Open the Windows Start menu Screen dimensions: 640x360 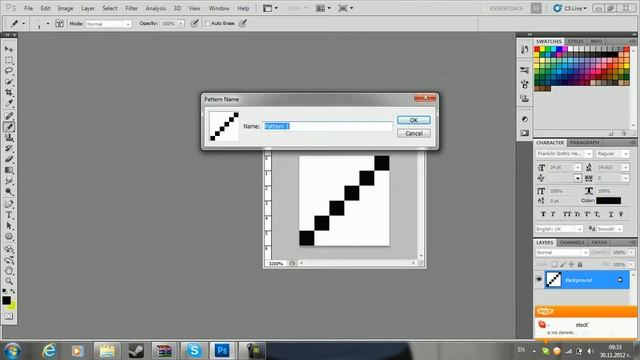pos(13,351)
